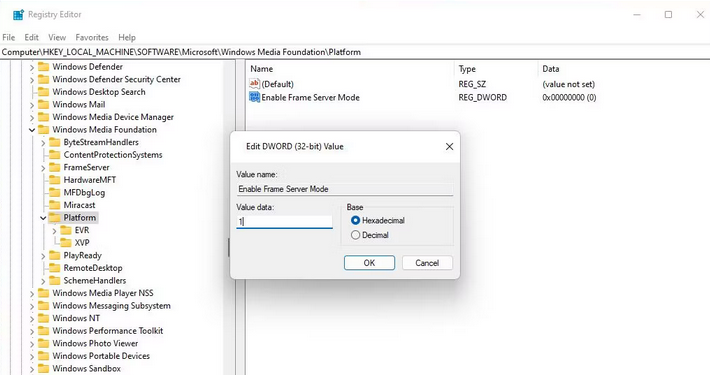Image resolution: width=710 pixels, height=375 pixels.
Task: Click the (value not set) data cell
Action: click(x=569, y=84)
